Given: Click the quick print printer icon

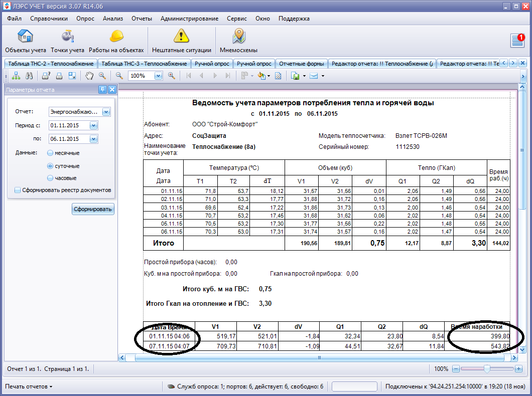Looking at the screenshot, I should click(x=59, y=76).
